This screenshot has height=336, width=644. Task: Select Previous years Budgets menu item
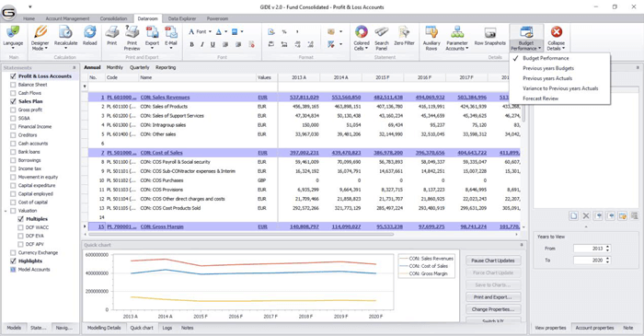[548, 68]
